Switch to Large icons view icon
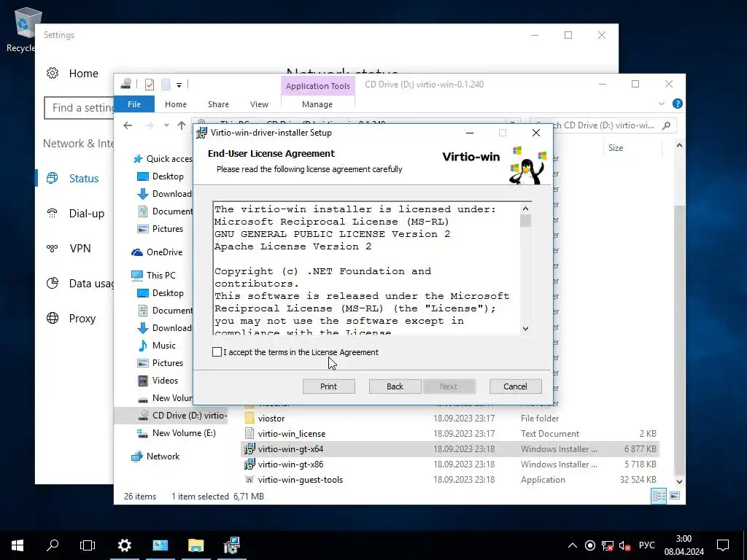 [x=675, y=496]
